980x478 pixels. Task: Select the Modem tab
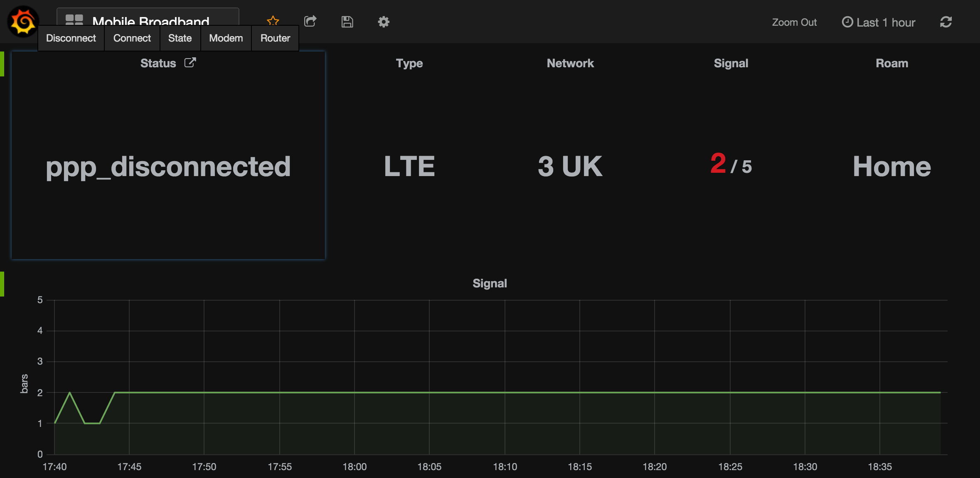[226, 38]
